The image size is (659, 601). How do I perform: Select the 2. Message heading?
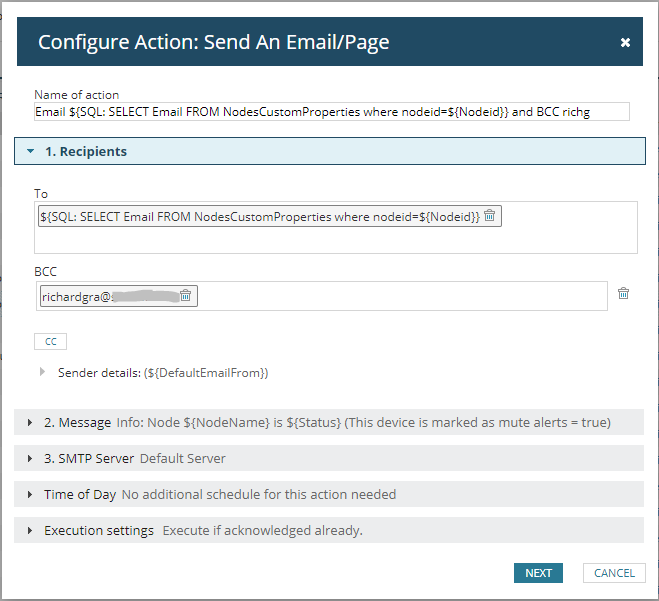pos(77,423)
